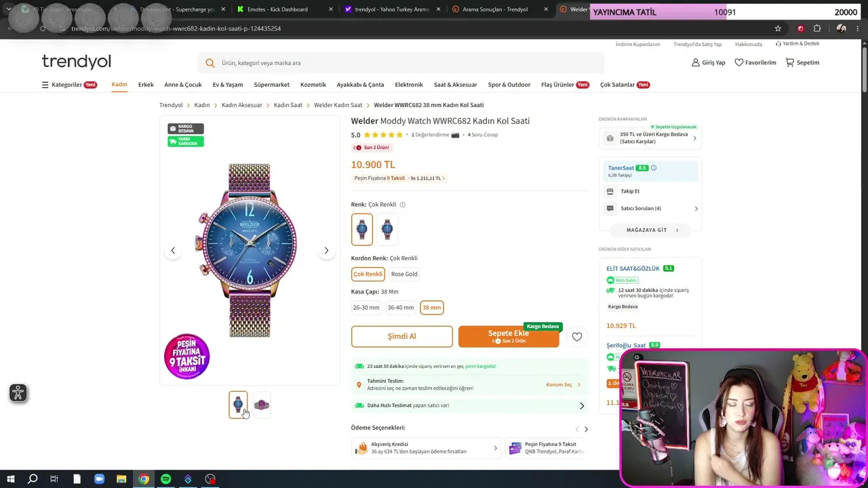Click the Şimdi Al button
Image resolution: width=868 pixels, height=488 pixels.
(401, 336)
